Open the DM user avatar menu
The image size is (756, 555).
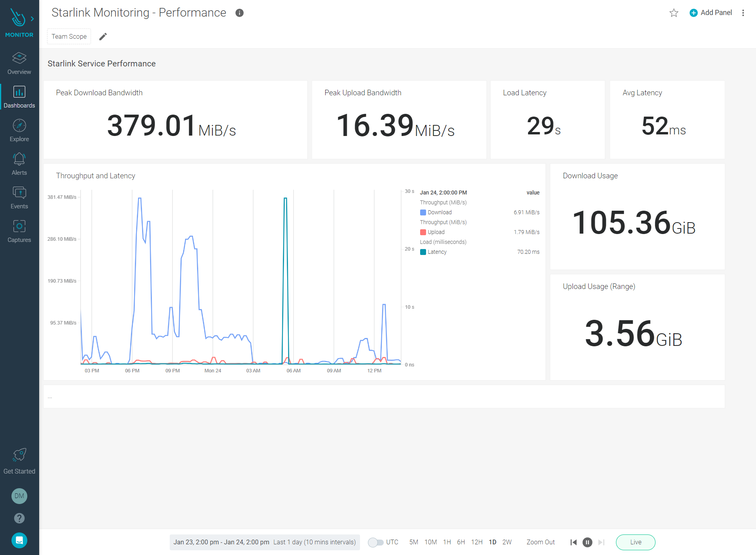click(x=19, y=496)
